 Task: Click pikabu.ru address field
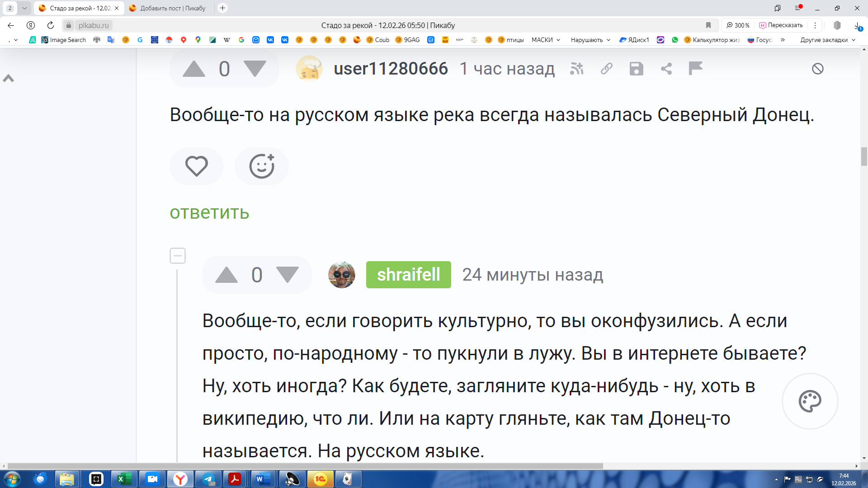pyautogui.click(x=94, y=25)
